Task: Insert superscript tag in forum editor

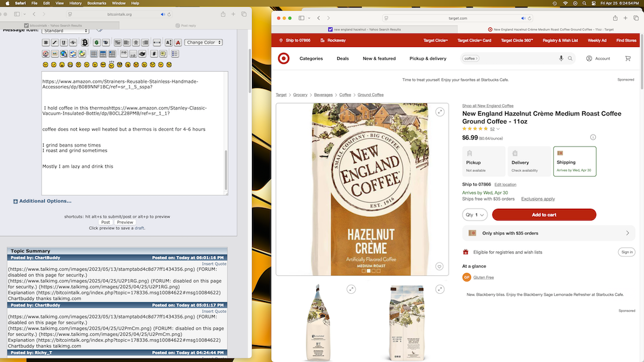Action: pos(124,54)
